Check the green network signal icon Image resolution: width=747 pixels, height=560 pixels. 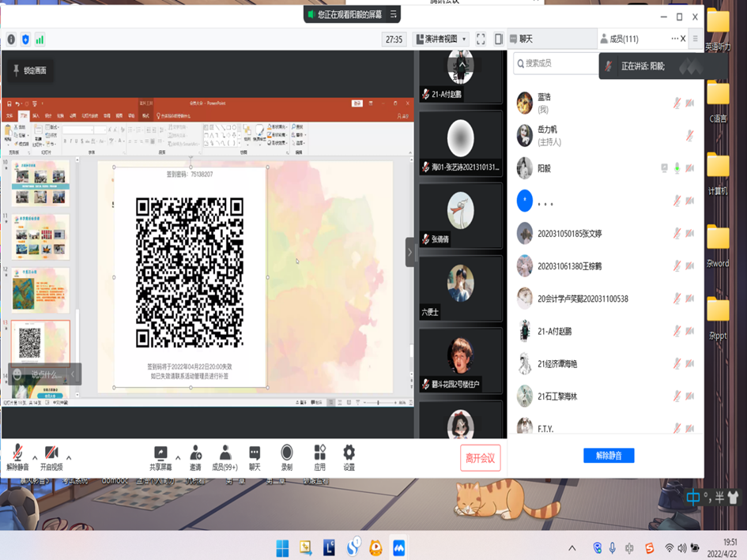40,39
